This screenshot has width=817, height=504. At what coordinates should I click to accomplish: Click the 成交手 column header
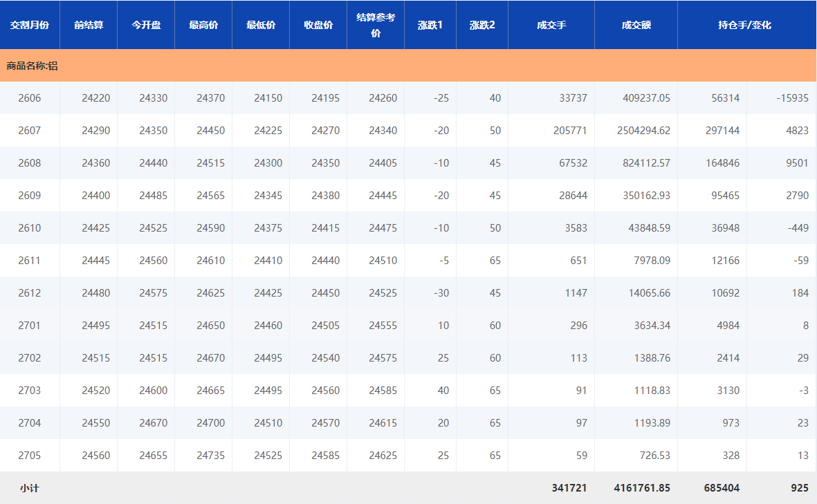551,25
